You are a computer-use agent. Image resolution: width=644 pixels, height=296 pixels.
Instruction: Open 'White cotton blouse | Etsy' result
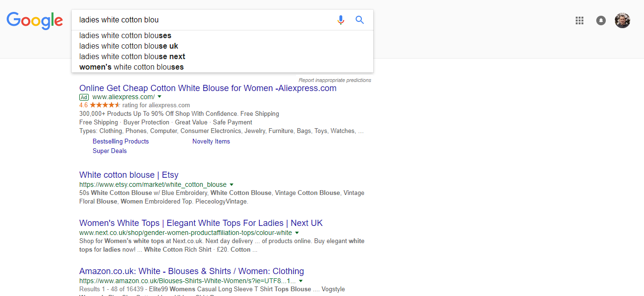(128, 175)
